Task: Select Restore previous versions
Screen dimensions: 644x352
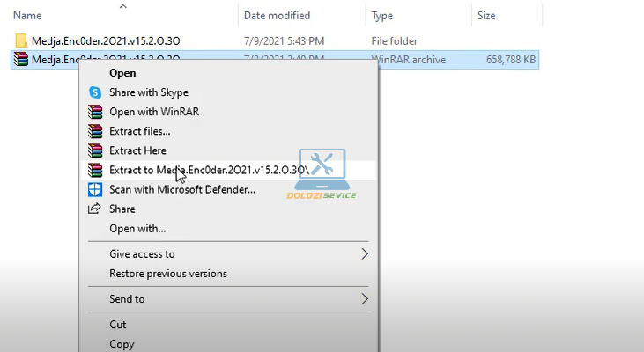Action: click(167, 274)
